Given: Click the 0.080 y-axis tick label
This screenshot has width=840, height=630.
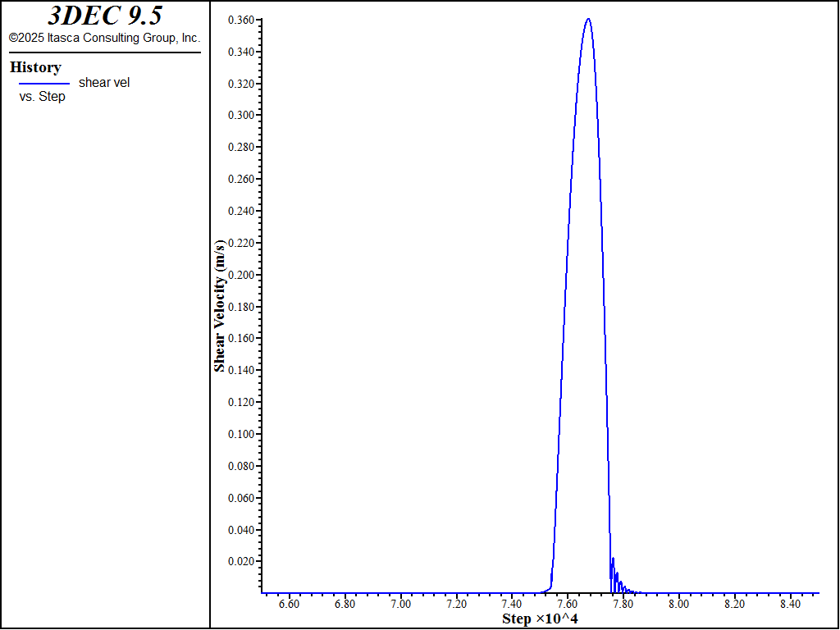Looking at the screenshot, I should [242, 467].
